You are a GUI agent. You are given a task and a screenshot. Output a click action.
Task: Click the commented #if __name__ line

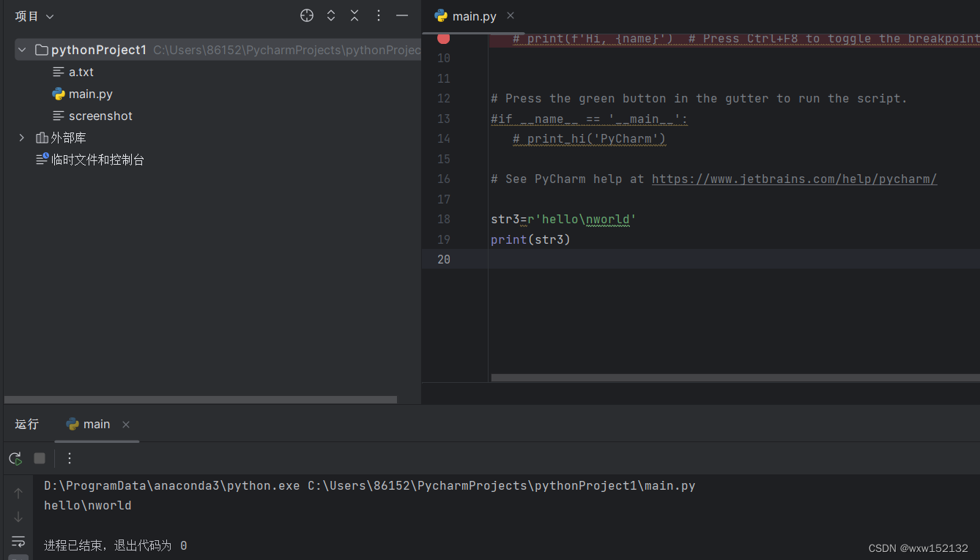point(589,119)
